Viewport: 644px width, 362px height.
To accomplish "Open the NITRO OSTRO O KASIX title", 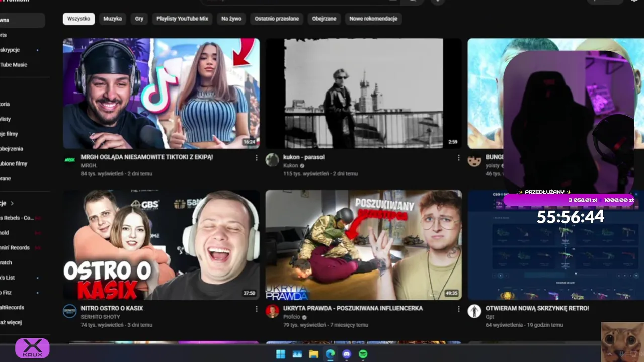I will pyautogui.click(x=112, y=308).
